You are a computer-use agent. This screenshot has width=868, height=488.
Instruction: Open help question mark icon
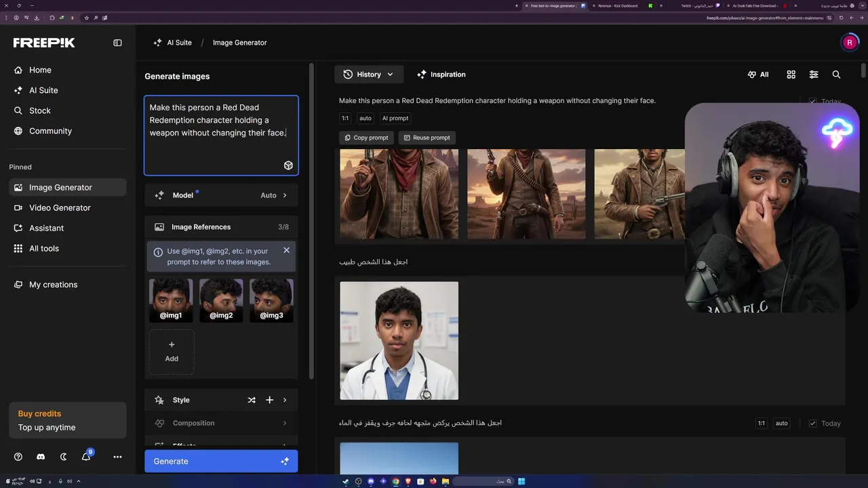coord(18,457)
